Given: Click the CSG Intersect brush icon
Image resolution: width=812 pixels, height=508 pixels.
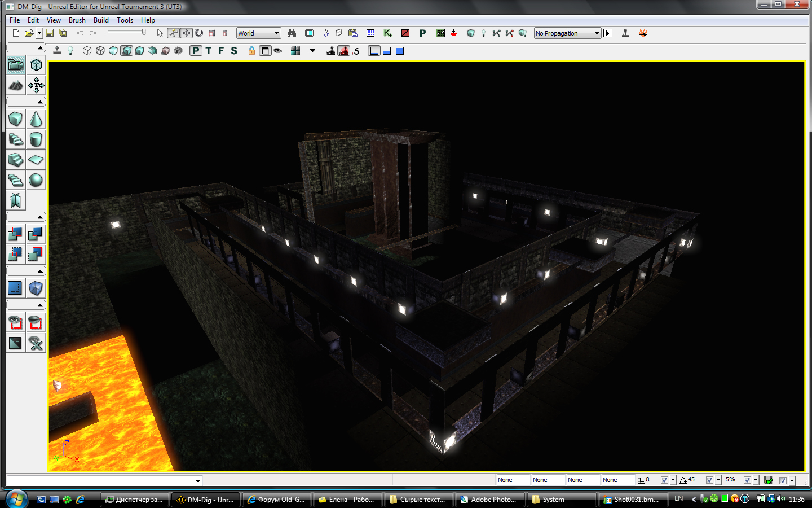Looking at the screenshot, I should 16,253.
